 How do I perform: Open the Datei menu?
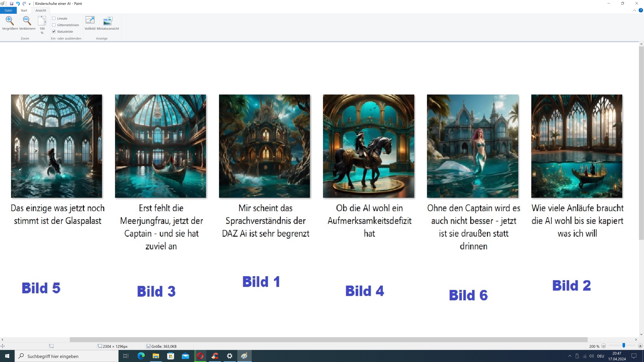click(8, 11)
